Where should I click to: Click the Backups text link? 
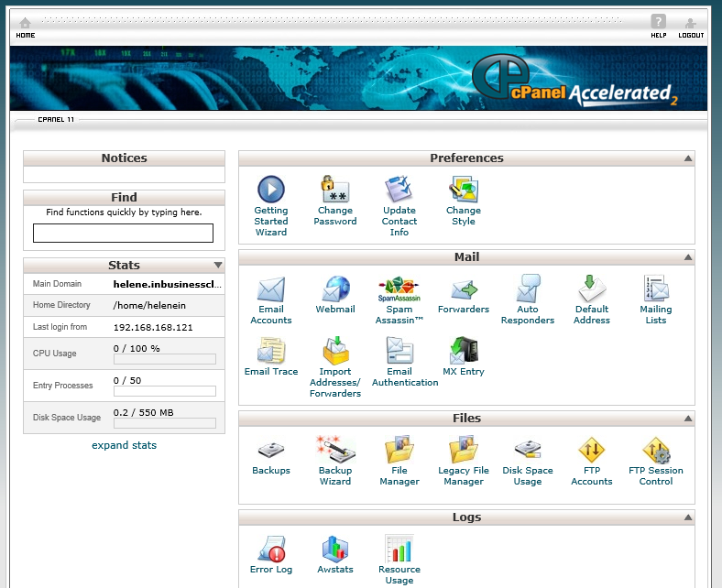[x=271, y=470]
